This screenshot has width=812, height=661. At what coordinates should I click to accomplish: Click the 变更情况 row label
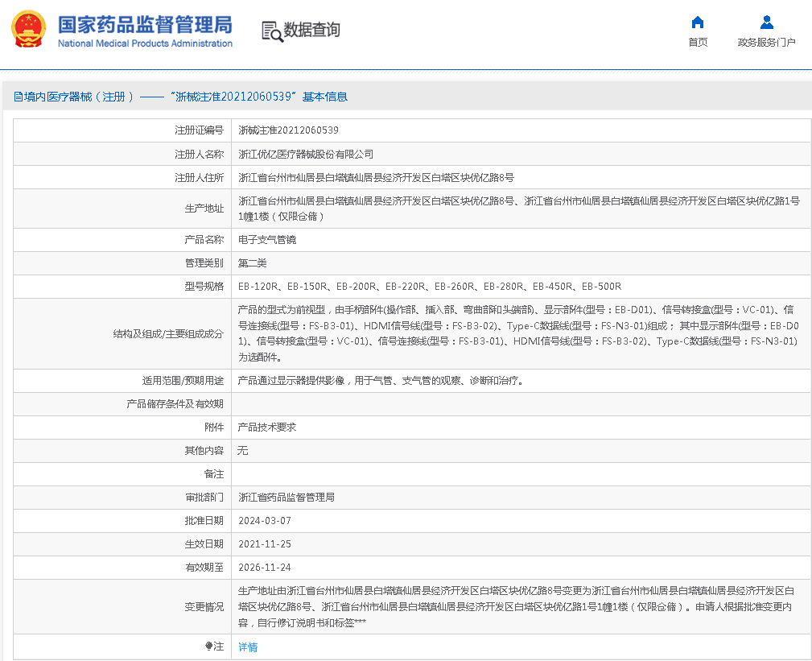[x=204, y=606]
